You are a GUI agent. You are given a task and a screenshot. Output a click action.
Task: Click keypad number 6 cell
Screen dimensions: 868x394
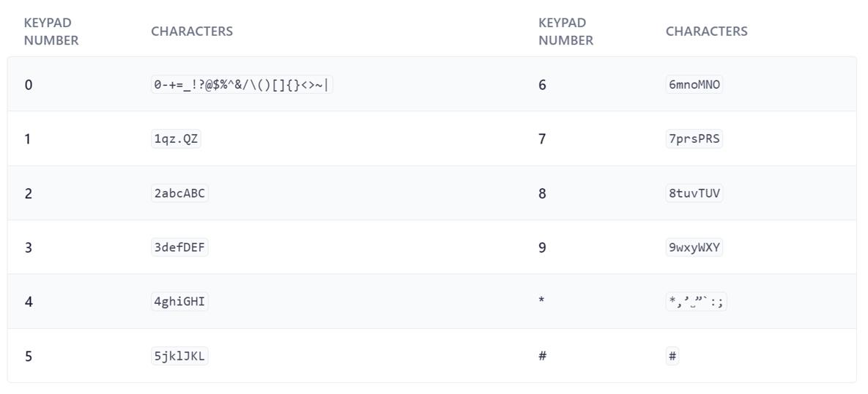pos(543,85)
